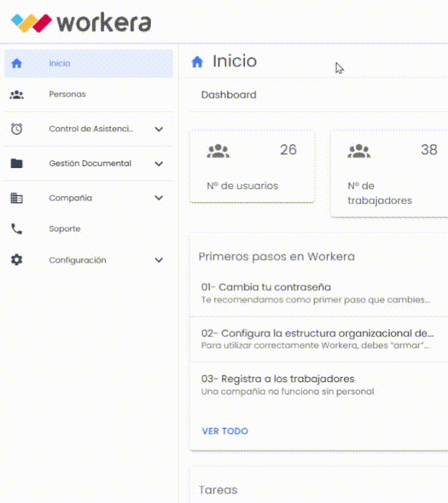The height and width of the screenshot is (503, 448).
Task: Open step 02- Configura la estructura organizacional
Action: (319, 339)
